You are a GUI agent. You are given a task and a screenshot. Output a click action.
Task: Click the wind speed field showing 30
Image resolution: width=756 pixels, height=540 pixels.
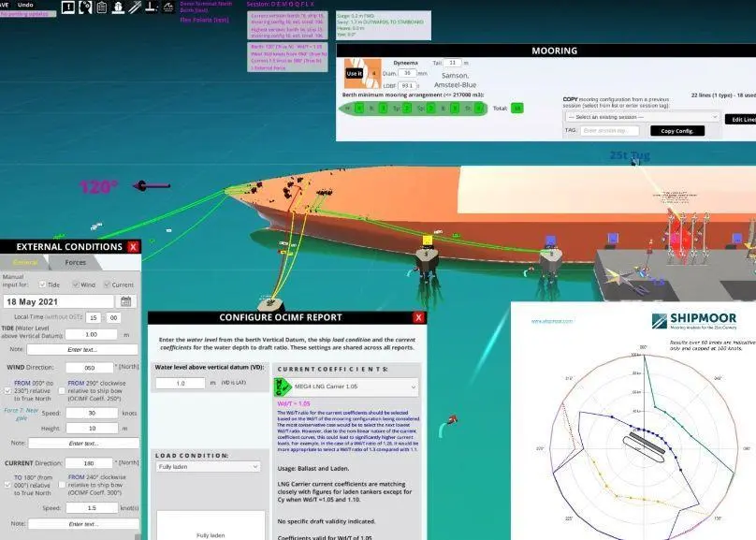click(x=92, y=414)
